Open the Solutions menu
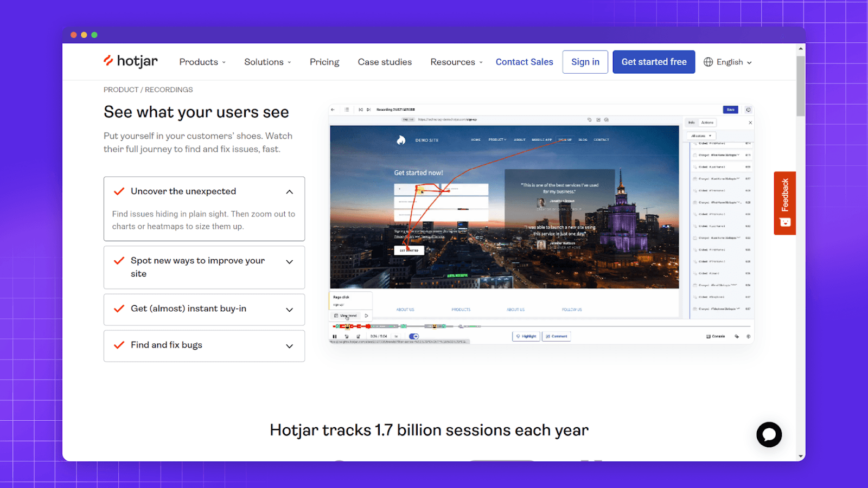 267,62
